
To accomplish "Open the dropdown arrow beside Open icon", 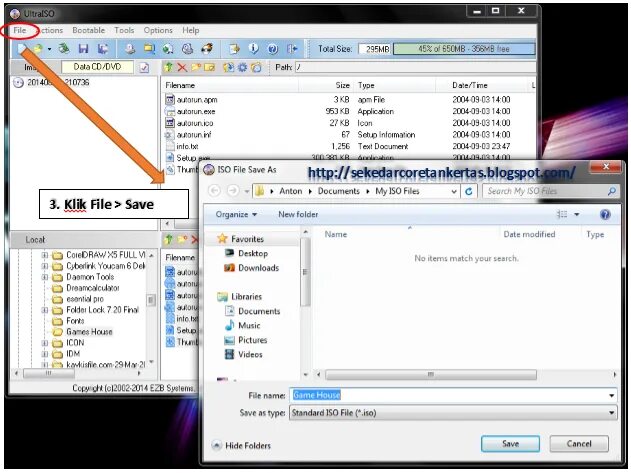I will pyautogui.click(x=49, y=49).
